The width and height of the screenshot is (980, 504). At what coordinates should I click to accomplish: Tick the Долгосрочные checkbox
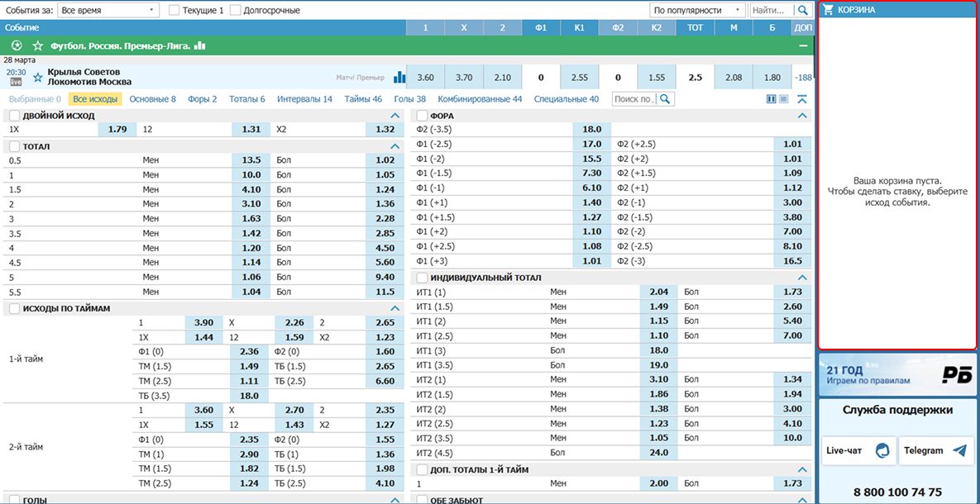[236, 11]
